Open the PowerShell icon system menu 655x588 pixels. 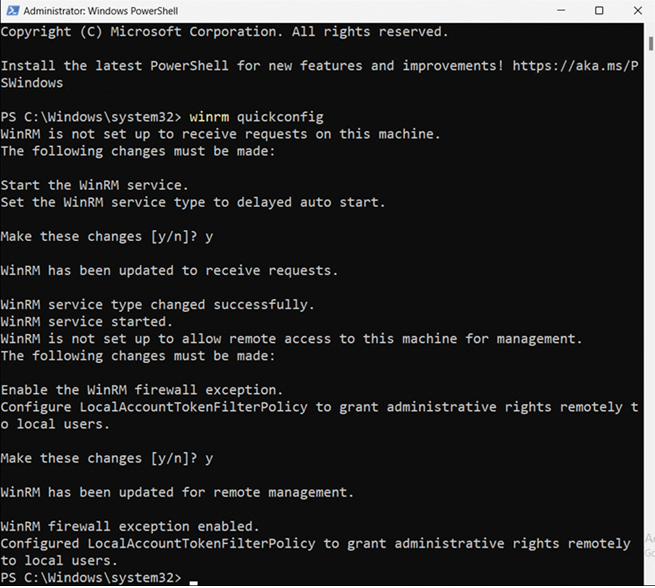[x=12, y=10]
